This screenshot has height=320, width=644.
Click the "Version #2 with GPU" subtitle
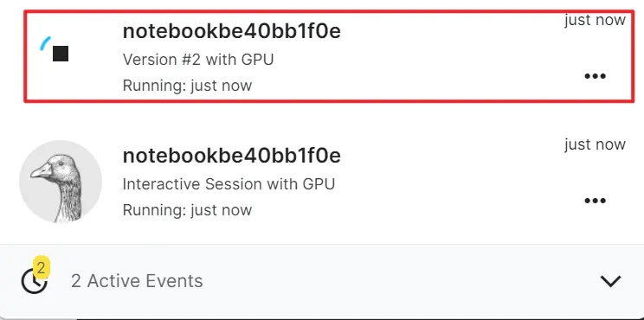pyautogui.click(x=198, y=60)
